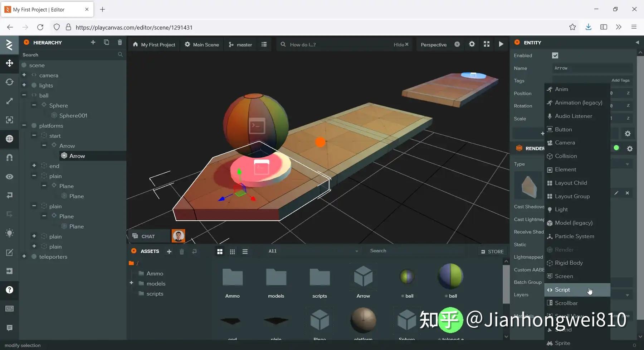Choose Audio Listener from component menu
Screen dimensions: 644x350
(x=577, y=116)
